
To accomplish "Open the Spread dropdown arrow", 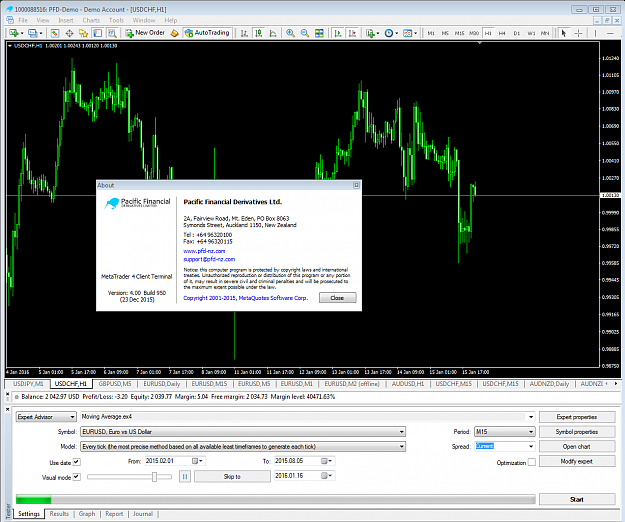I will point(531,446).
